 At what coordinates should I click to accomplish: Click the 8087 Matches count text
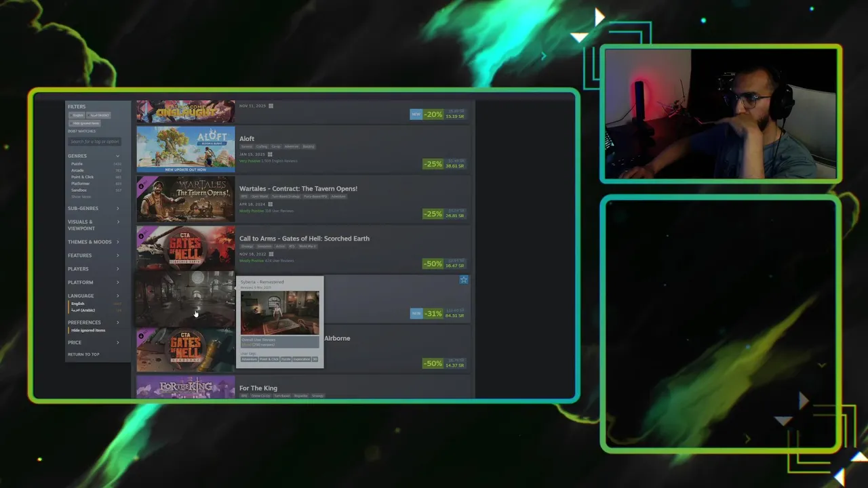point(82,131)
